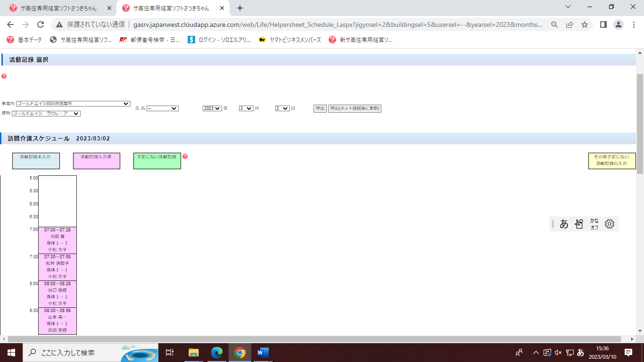Open Microsoft Edge from the taskbar

pos(216,353)
